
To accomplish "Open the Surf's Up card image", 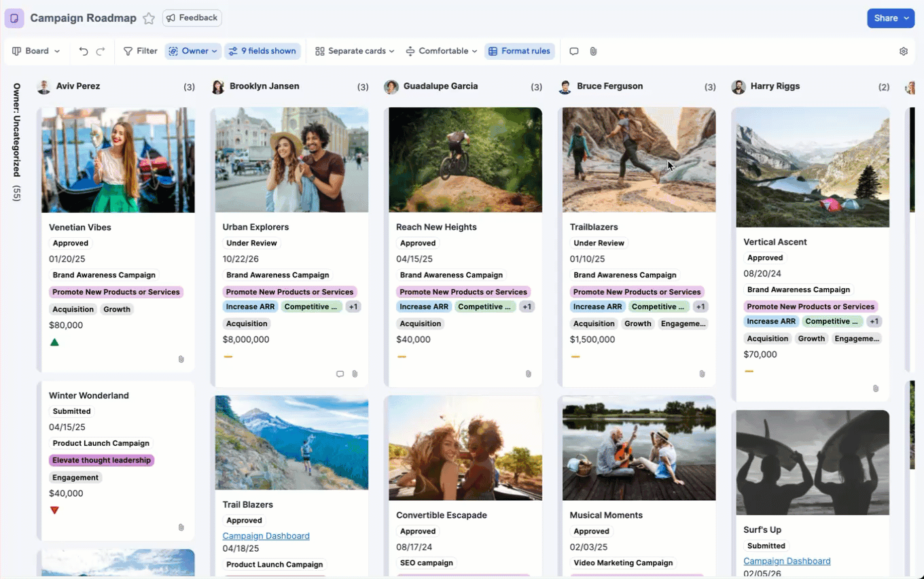I will coord(813,463).
